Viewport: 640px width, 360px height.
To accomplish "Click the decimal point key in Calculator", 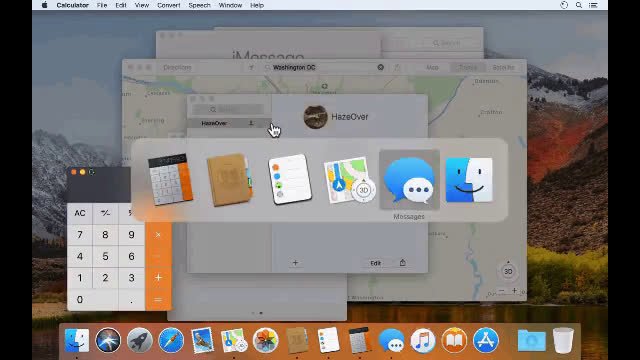I will tap(131, 300).
